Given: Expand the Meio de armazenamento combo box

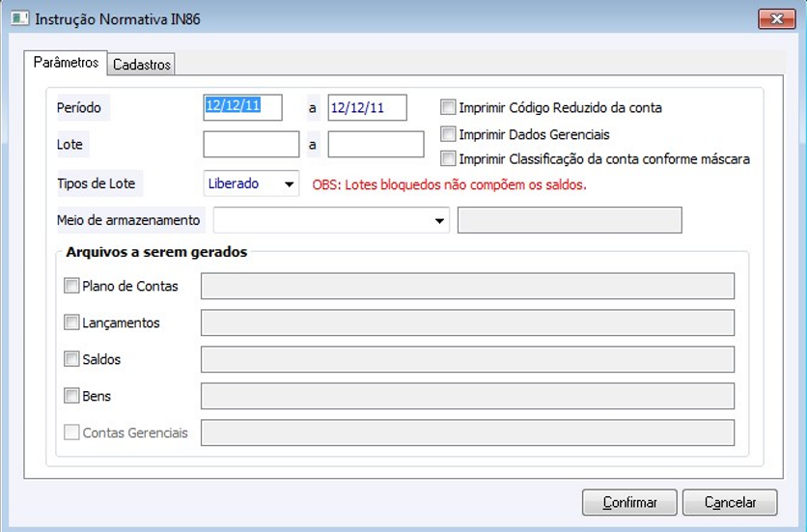Looking at the screenshot, I should coord(331,220).
